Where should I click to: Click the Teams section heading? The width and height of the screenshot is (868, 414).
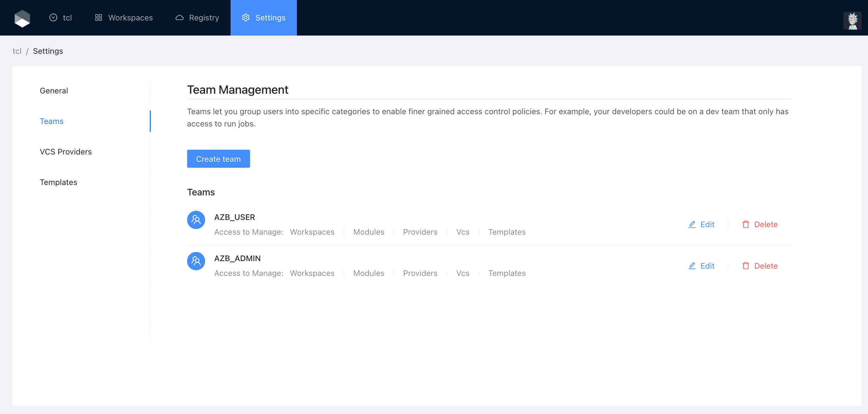(201, 192)
